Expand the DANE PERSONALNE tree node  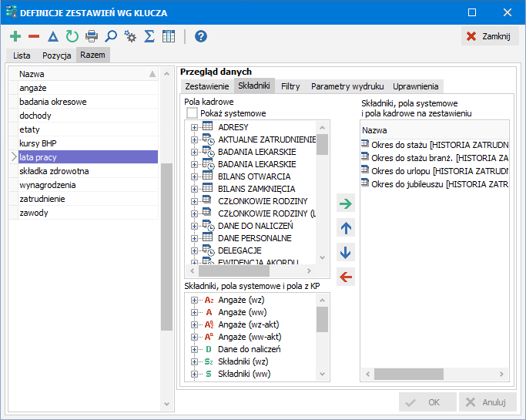click(194, 238)
